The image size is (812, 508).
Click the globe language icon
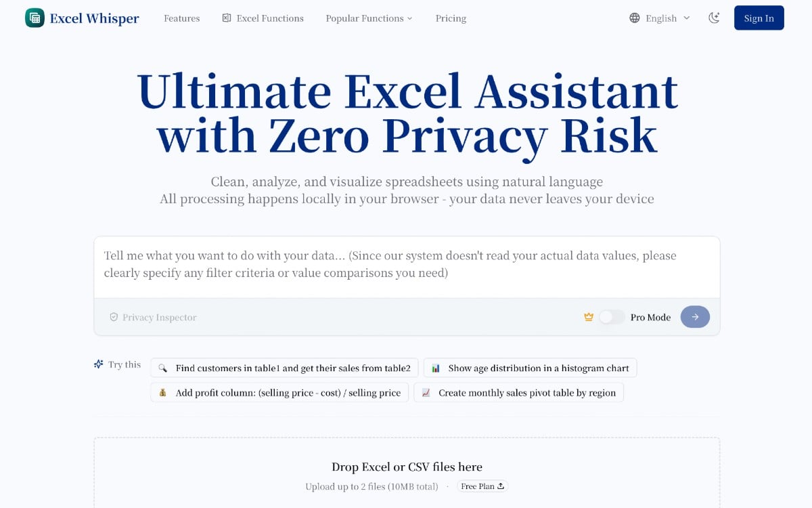point(634,18)
